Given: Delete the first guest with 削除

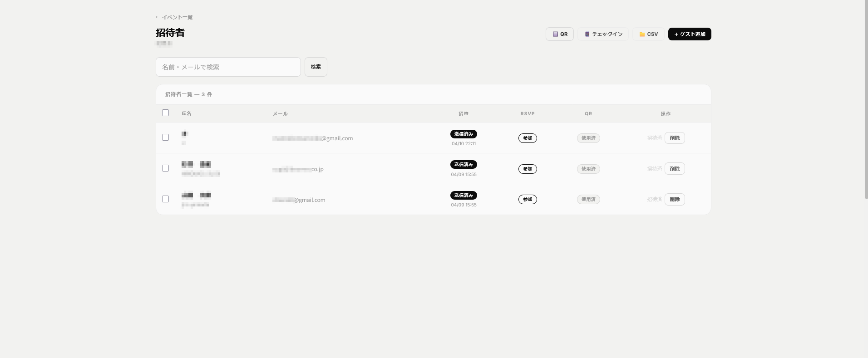Looking at the screenshot, I should [674, 138].
